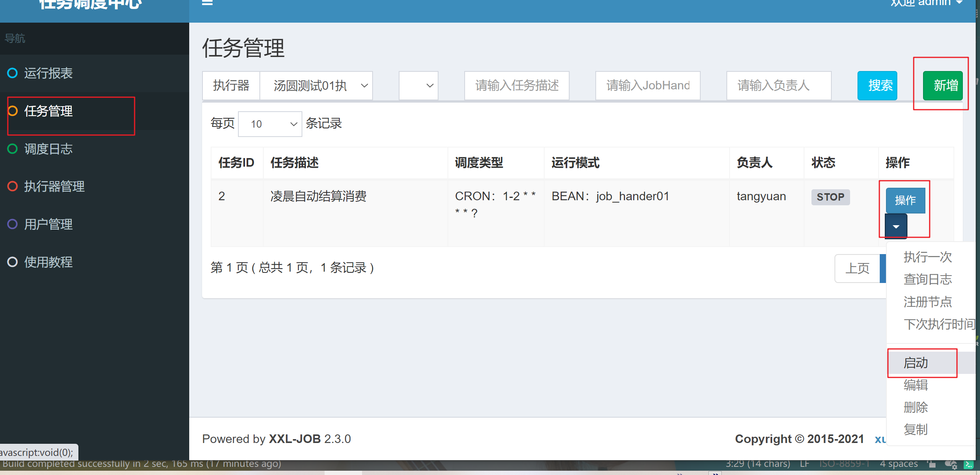Screen dimensions: 980x475
Task: Click the 请输入负责人 input field
Action: coord(779,85)
